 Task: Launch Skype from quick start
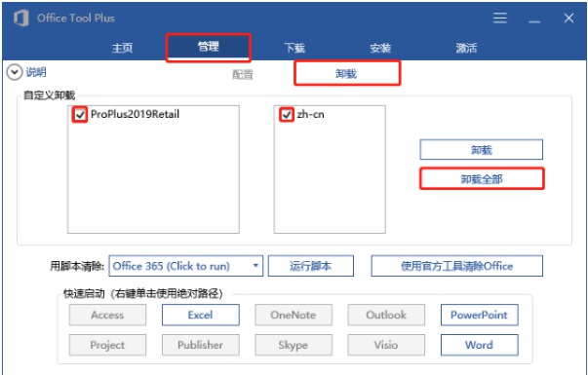click(294, 345)
